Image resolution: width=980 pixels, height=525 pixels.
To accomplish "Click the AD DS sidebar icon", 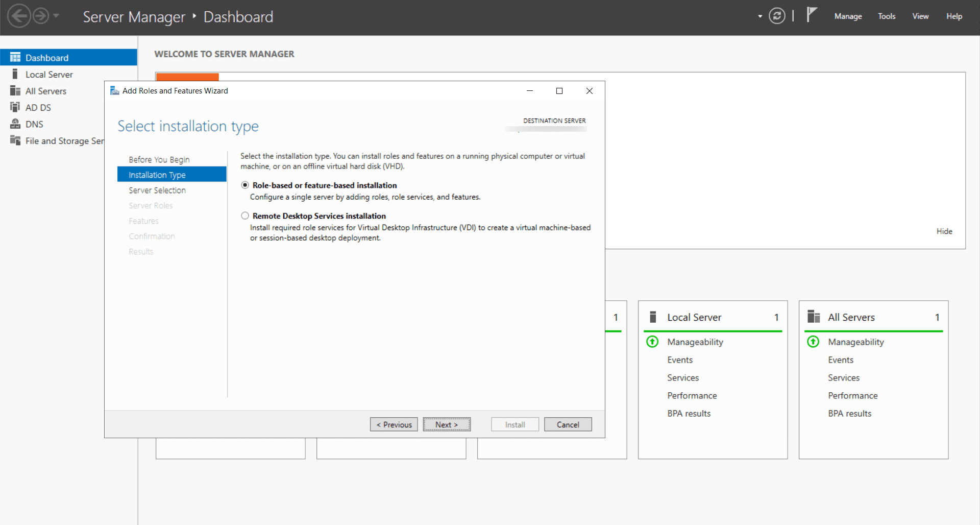I will tap(15, 107).
